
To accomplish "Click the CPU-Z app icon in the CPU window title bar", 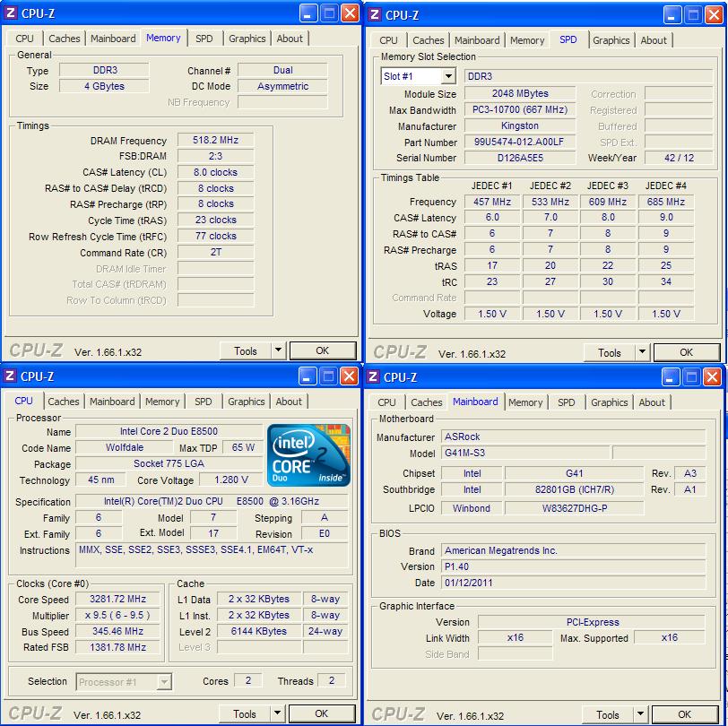I will pyautogui.click(x=10, y=376).
